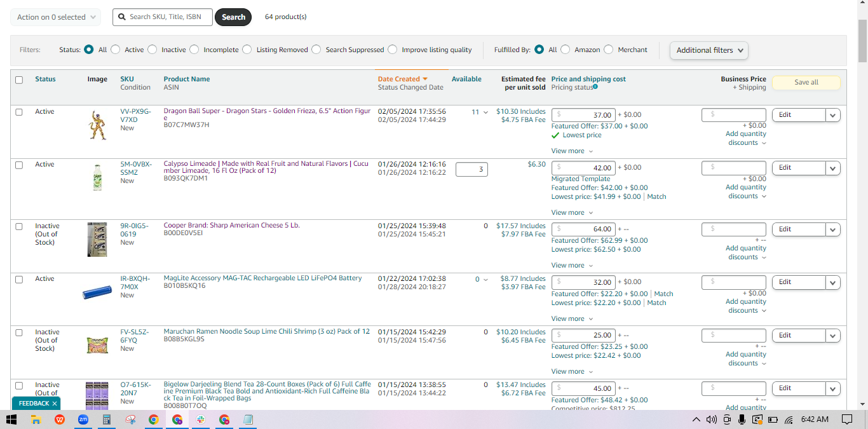This screenshot has height=429, width=868.
Task: Open MagLite battery product thumbnail
Action: click(97, 293)
